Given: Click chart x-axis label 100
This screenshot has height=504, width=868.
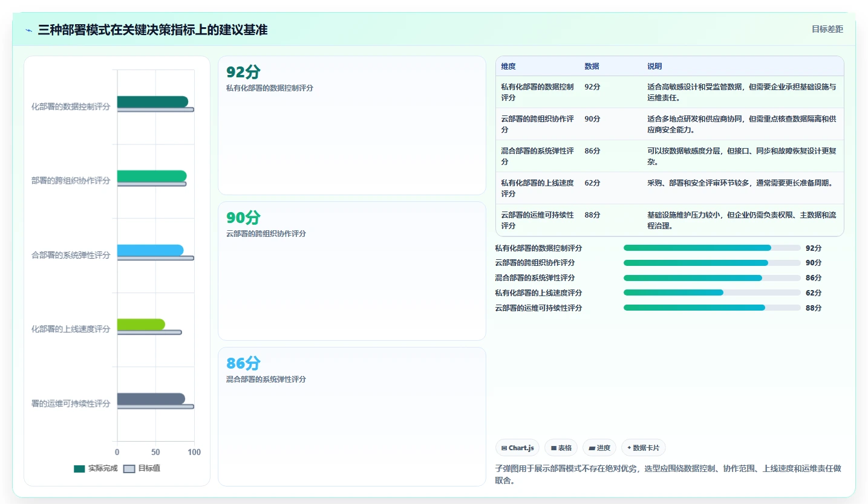Looking at the screenshot, I should coord(194,452).
